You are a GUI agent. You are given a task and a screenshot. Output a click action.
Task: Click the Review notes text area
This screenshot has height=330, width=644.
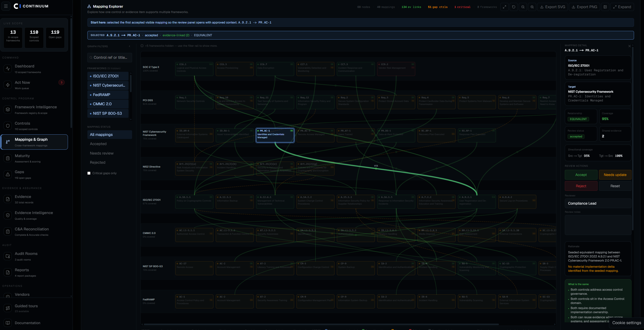click(598, 225)
